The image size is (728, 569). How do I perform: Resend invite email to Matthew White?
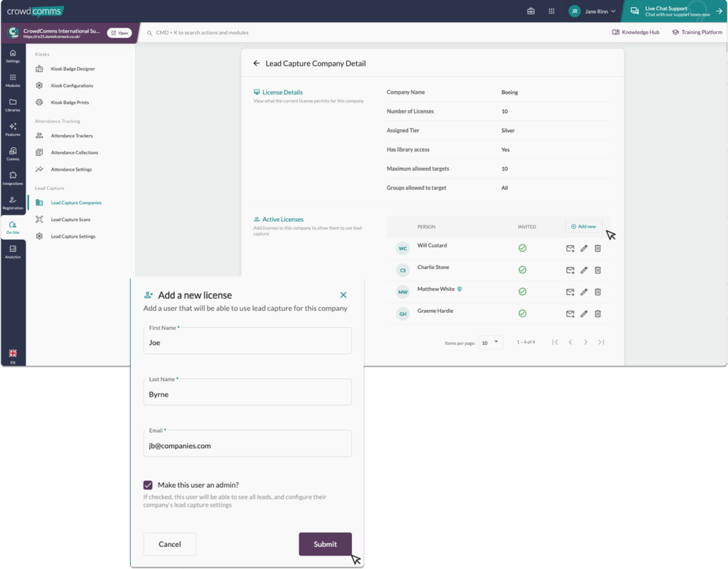click(569, 292)
